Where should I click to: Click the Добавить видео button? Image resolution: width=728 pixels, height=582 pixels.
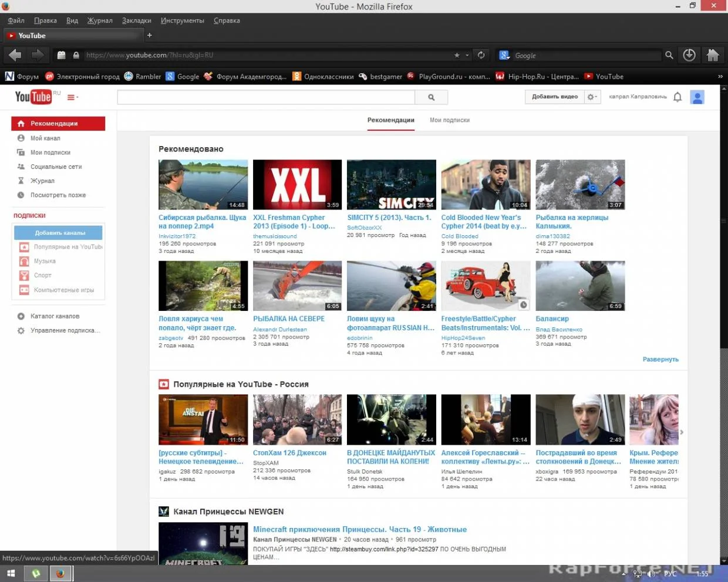554,97
